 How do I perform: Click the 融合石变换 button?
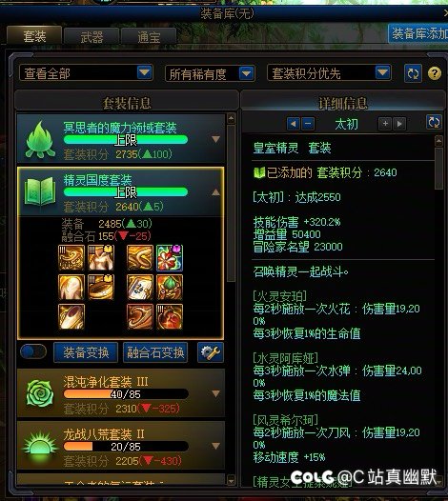tap(155, 352)
